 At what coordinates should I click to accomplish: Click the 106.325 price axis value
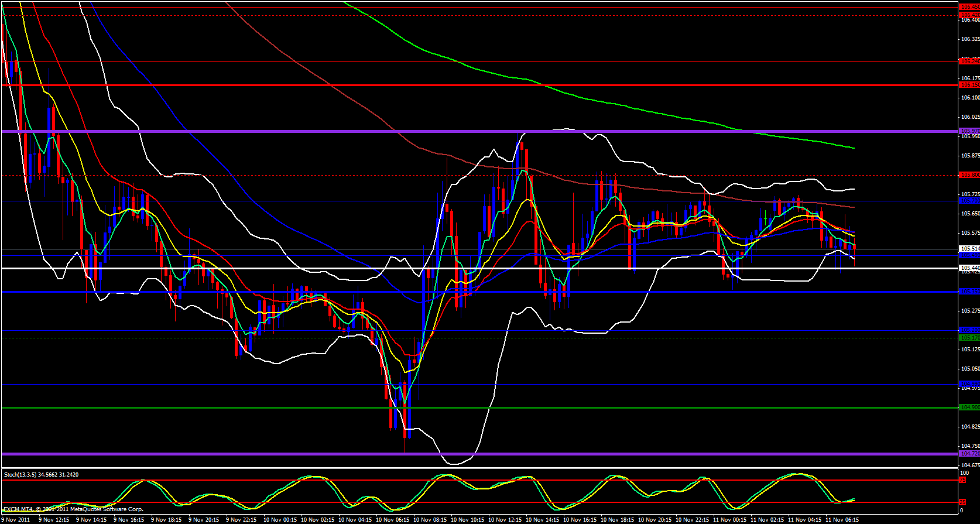coord(970,39)
